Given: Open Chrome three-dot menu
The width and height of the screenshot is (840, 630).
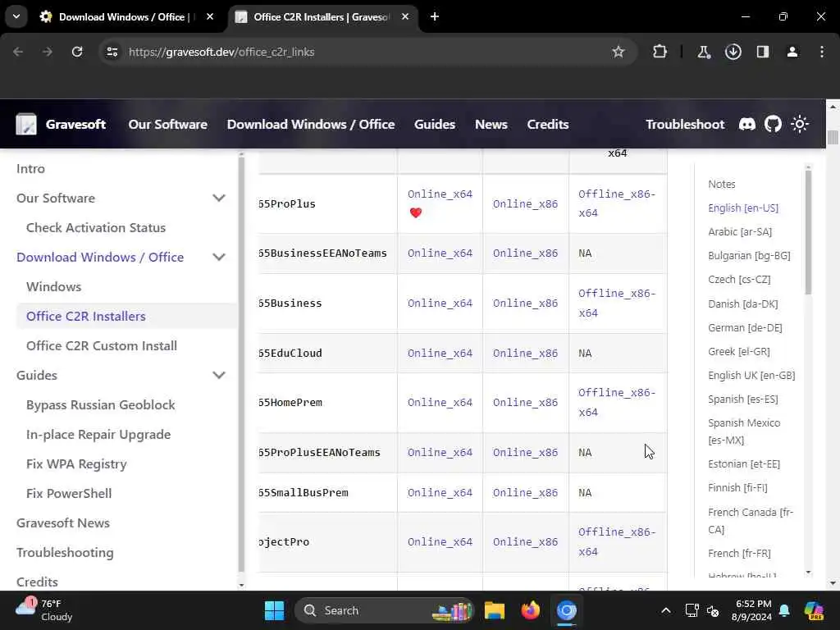Looking at the screenshot, I should [822, 52].
